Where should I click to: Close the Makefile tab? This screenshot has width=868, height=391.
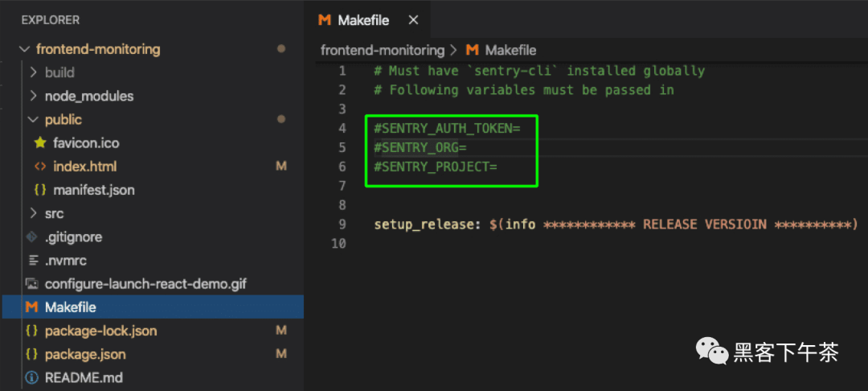pos(413,20)
